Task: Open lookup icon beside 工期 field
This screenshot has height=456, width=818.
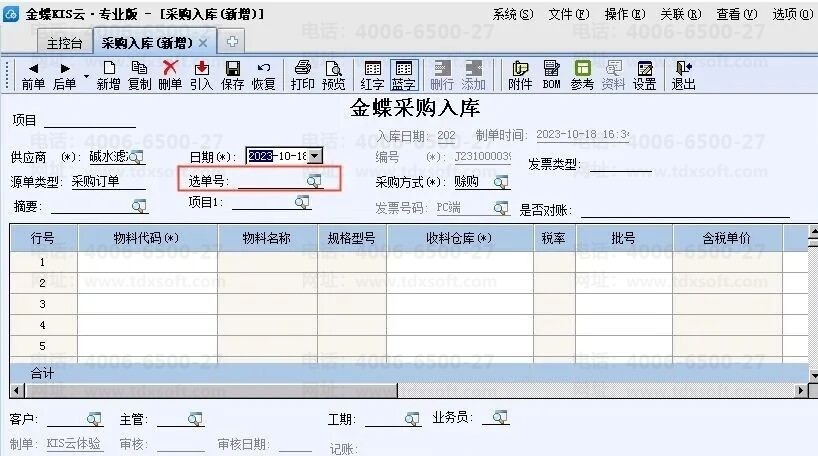Action: point(412,419)
